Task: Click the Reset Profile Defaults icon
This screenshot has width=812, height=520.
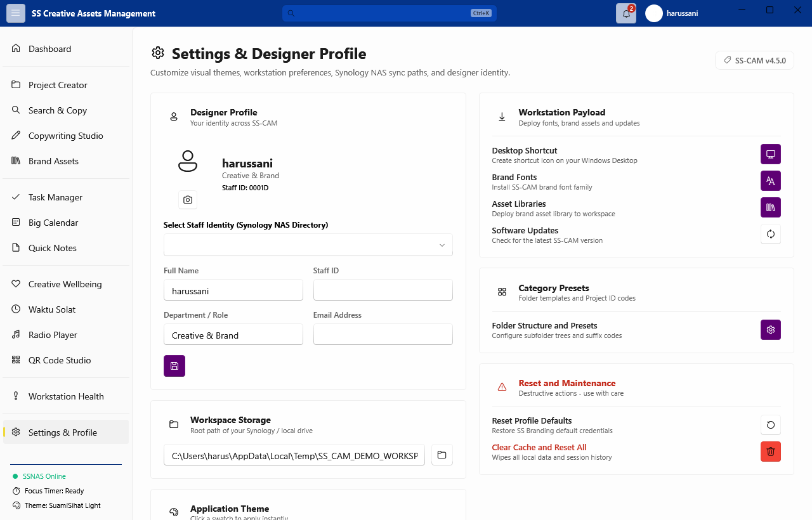Action: click(x=771, y=425)
